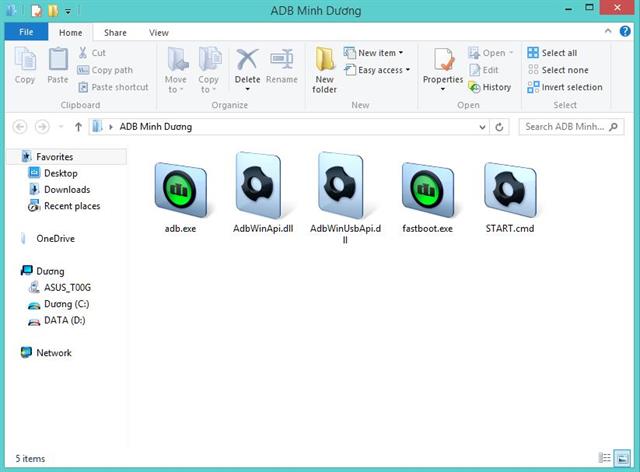Image resolution: width=640 pixels, height=472 pixels.
Task: Click the Open command in ribbon
Action: [490, 53]
